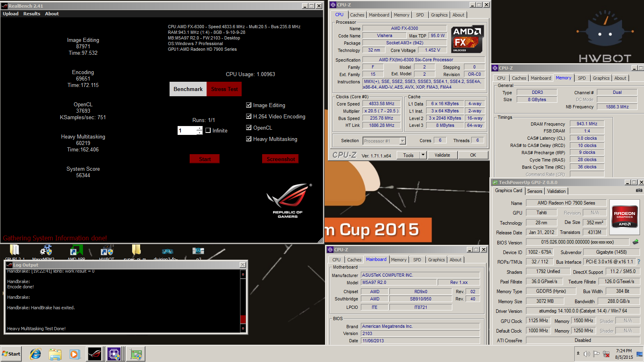
Task: Click the runs count input field
Action: coord(187,130)
